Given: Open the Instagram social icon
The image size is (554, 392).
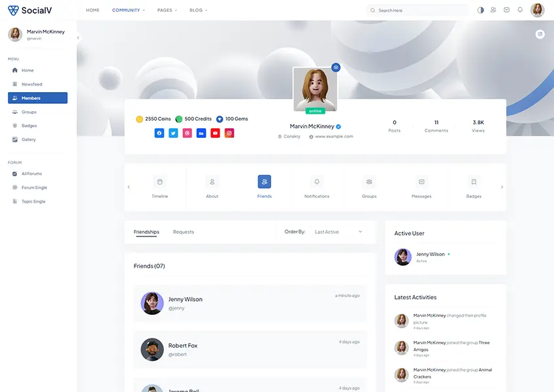Looking at the screenshot, I should (x=230, y=133).
